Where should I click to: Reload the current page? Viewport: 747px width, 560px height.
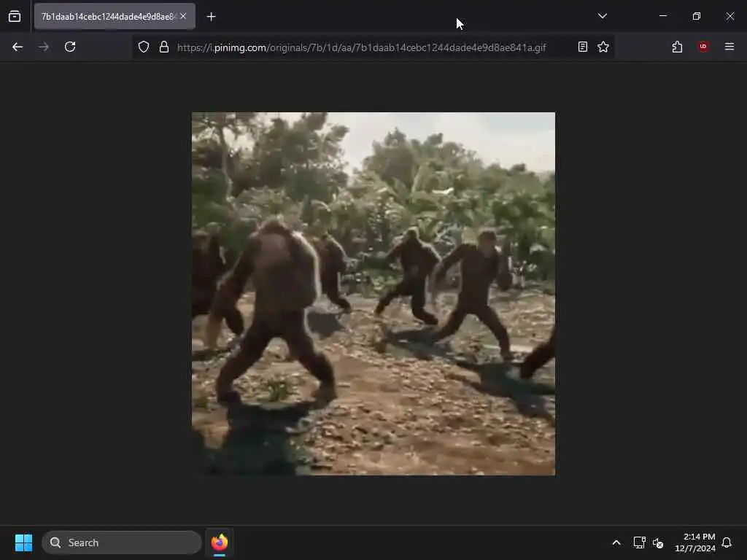pos(70,47)
